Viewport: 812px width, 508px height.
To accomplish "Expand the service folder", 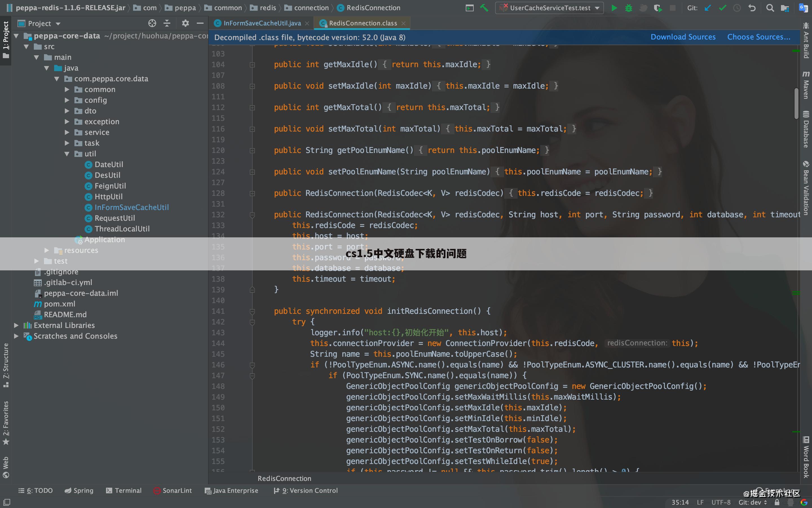I will click(x=67, y=132).
